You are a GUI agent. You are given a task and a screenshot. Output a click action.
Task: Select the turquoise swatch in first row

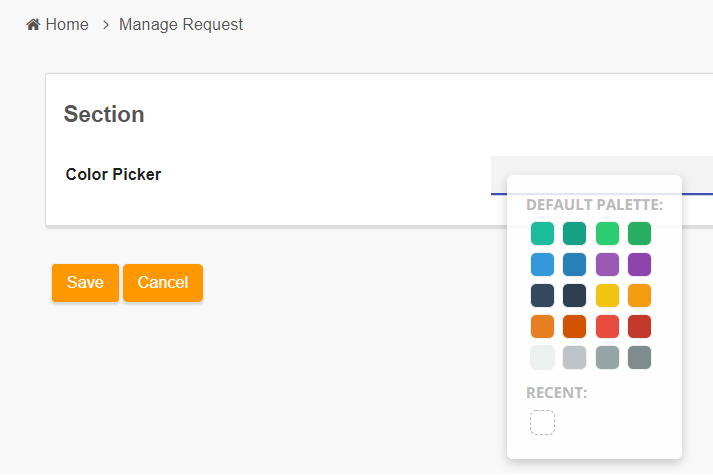click(x=542, y=233)
